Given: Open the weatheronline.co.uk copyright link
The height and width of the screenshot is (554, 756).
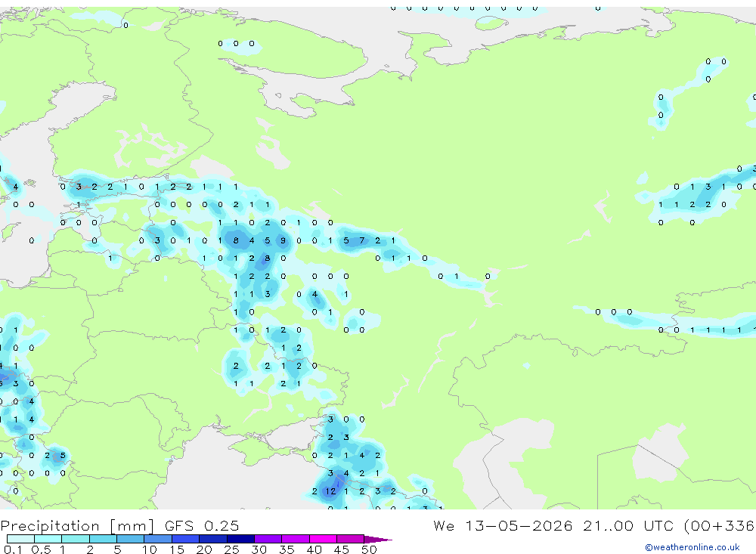Looking at the screenshot, I should tap(692, 547).
